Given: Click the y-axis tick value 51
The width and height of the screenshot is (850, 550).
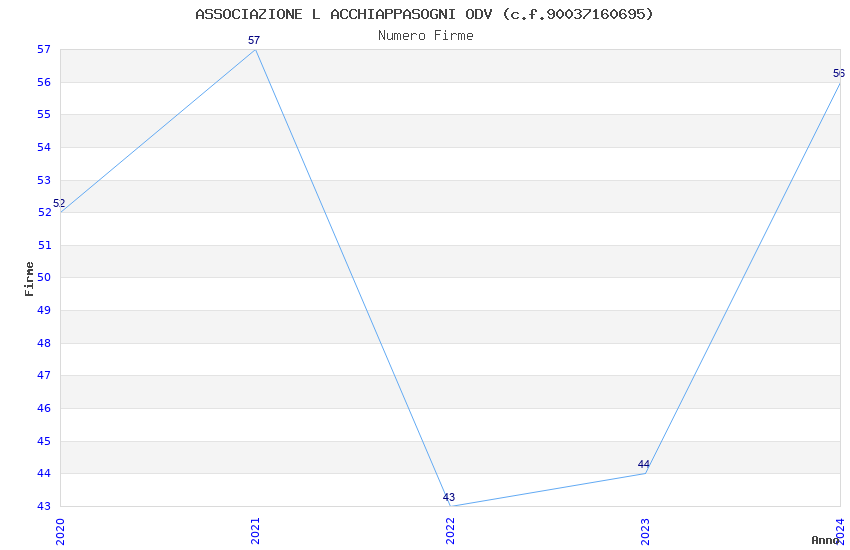Looking at the screenshot, I should click(x=44, y=245).
